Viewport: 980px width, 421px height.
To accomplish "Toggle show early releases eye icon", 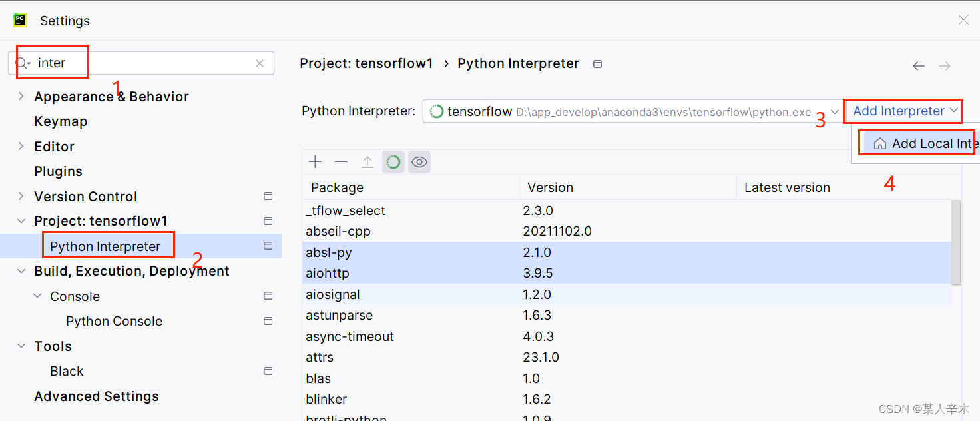I will pyautogui.click(x=419, y=162).
